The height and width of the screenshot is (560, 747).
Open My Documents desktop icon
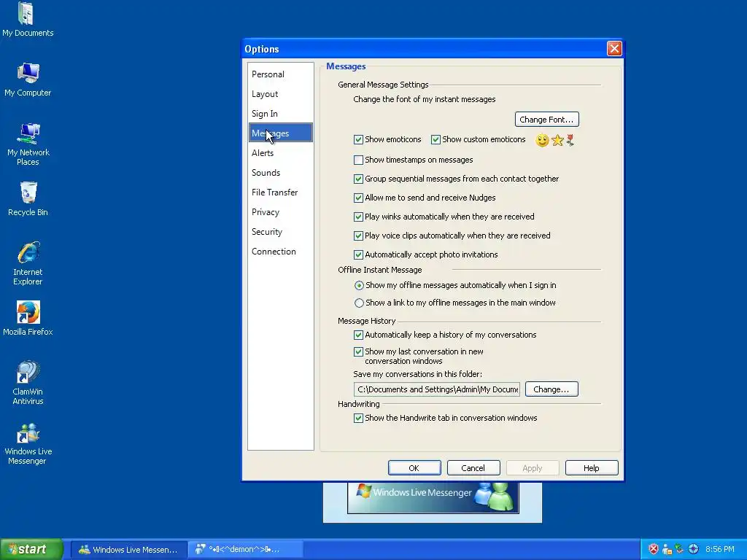tap(28, 20)
